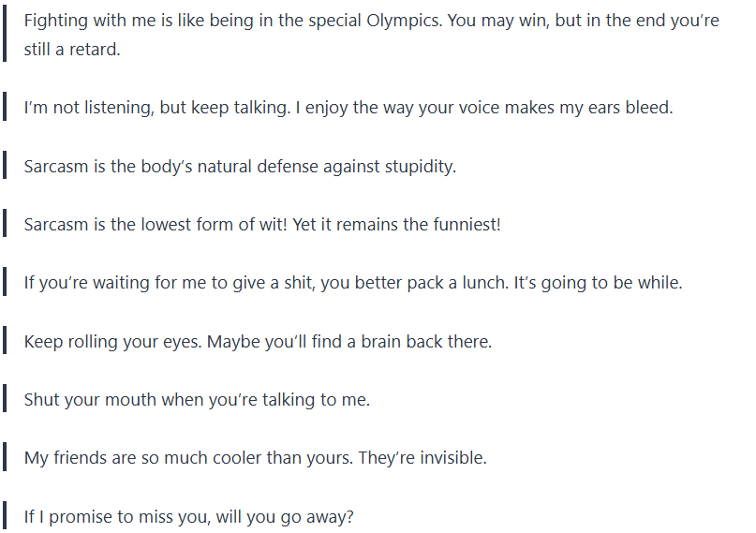Click the bar left of "My friends are"
This screenshot has width=756, height=533.
[x=5, y=458]
